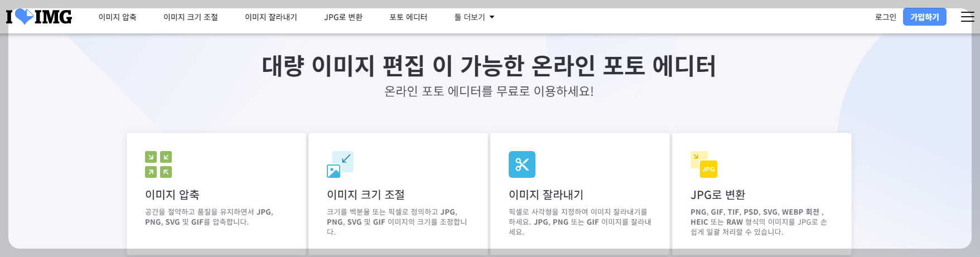
Task: Click the 로그인 link
Action: click(x=886, y=17)
